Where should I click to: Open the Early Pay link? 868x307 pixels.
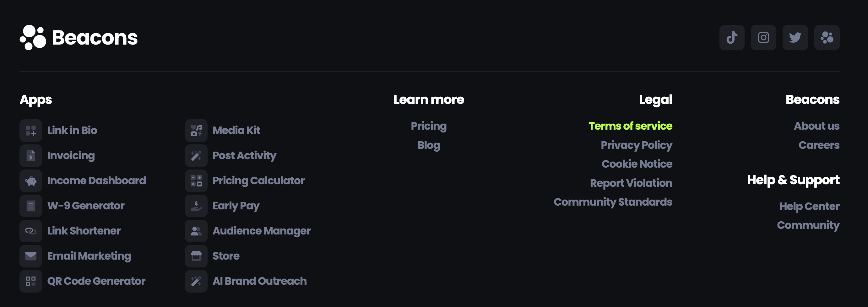click(236, 206)
